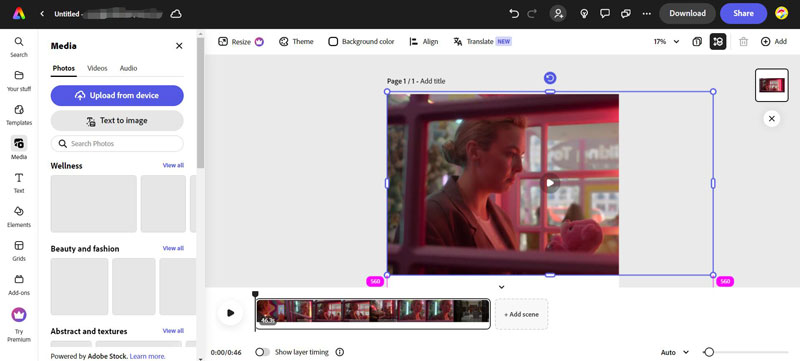Click Add title beside Page 1 / 1
The height and width of the screenshot is (361, 800).
[433, 81]
